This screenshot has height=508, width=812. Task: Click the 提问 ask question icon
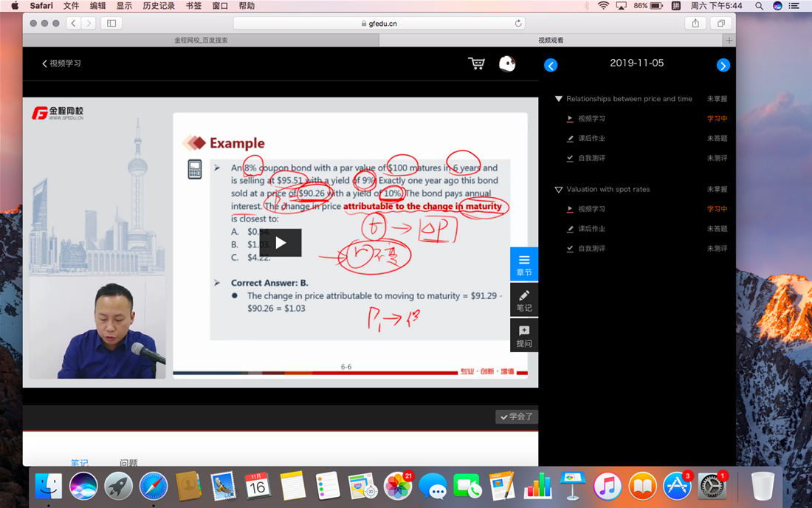[524, 336]
